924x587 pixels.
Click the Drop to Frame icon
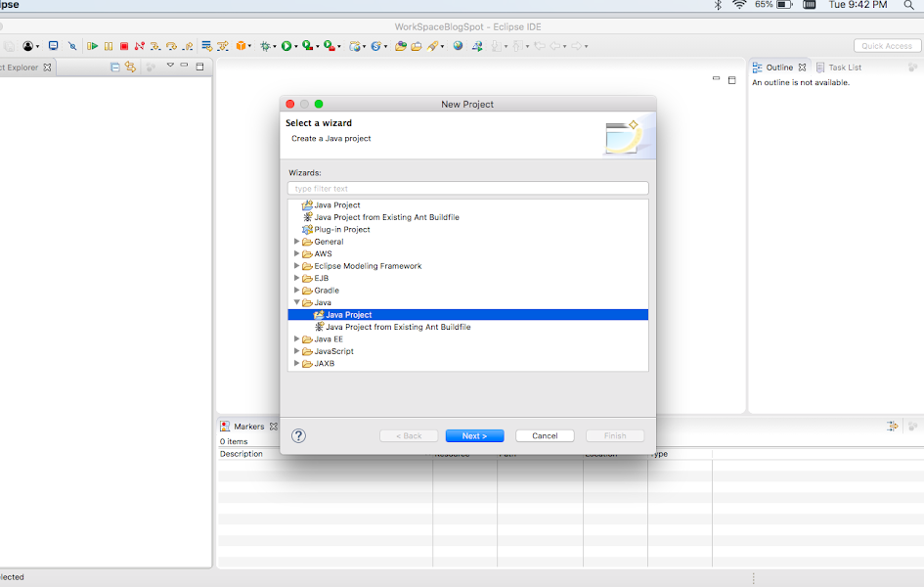pyautogui.click(x=206, y=46)
